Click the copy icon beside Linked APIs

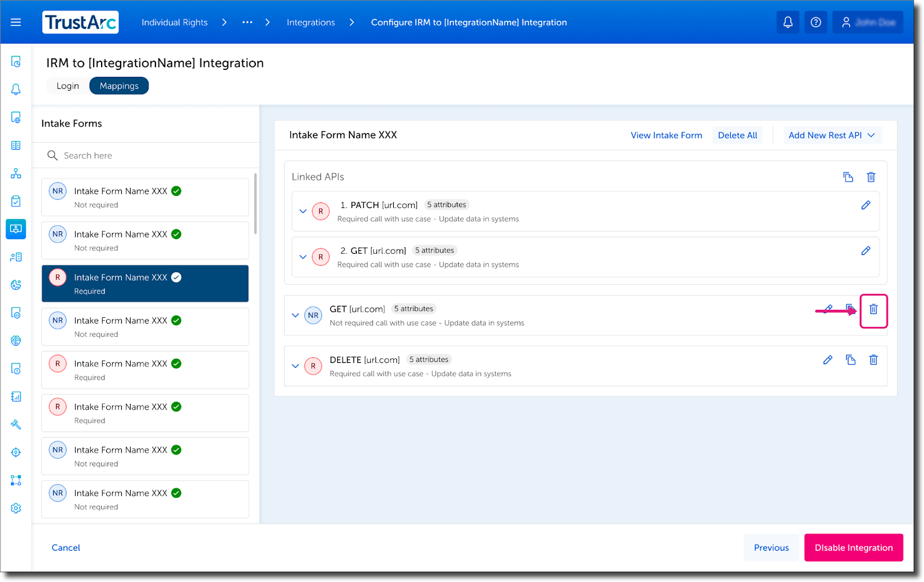pos(848,177)
